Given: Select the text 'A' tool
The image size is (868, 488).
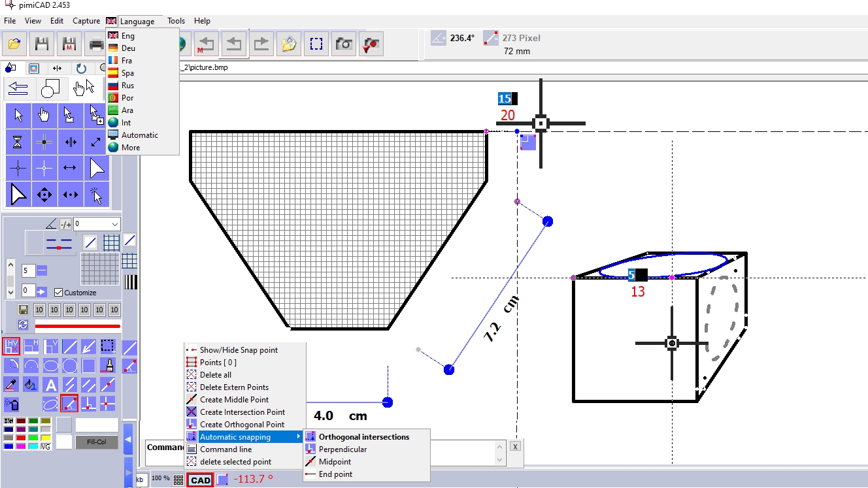Looking at the screenshot, I should pyautogui.click(x=50, y=385).
